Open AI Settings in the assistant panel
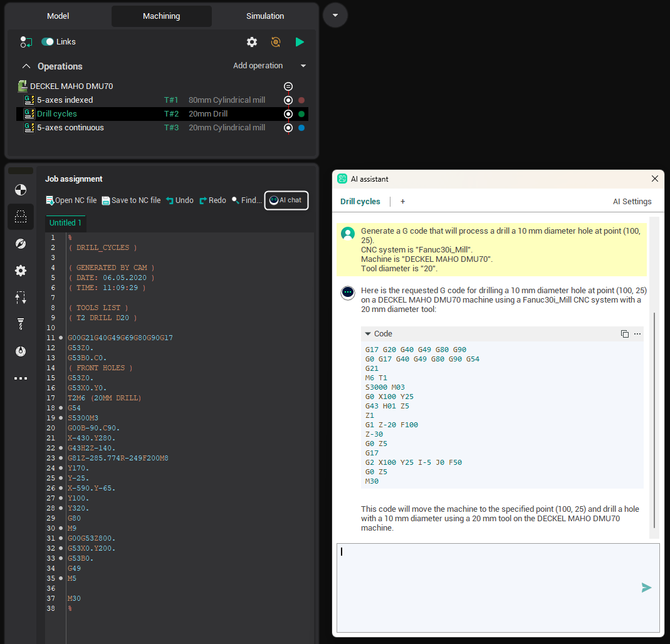670x644 pixels. tap(633, 202)
